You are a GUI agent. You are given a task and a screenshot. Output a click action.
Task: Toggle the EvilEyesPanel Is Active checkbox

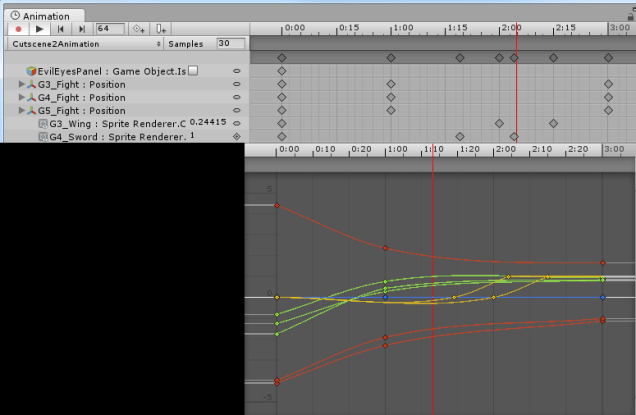194,71
